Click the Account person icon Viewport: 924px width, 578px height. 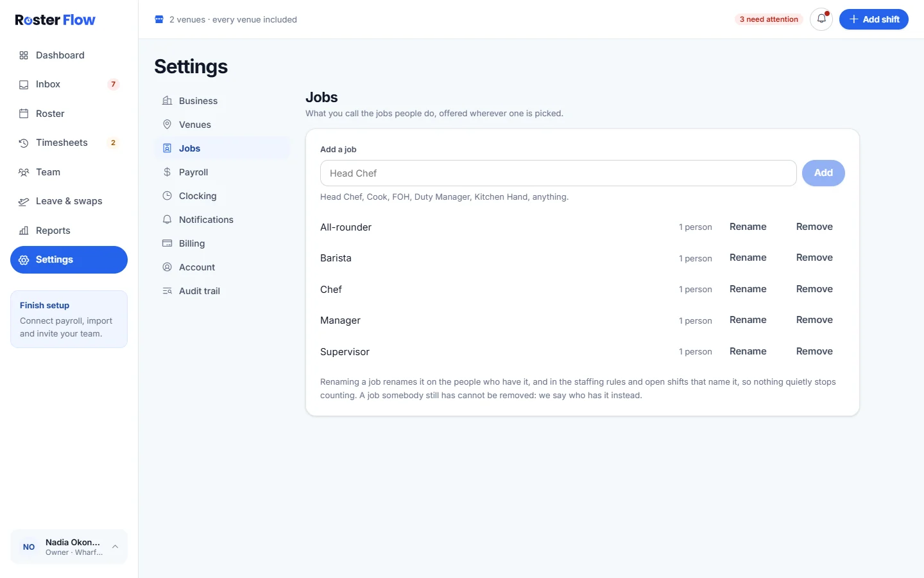pos(167,267)
